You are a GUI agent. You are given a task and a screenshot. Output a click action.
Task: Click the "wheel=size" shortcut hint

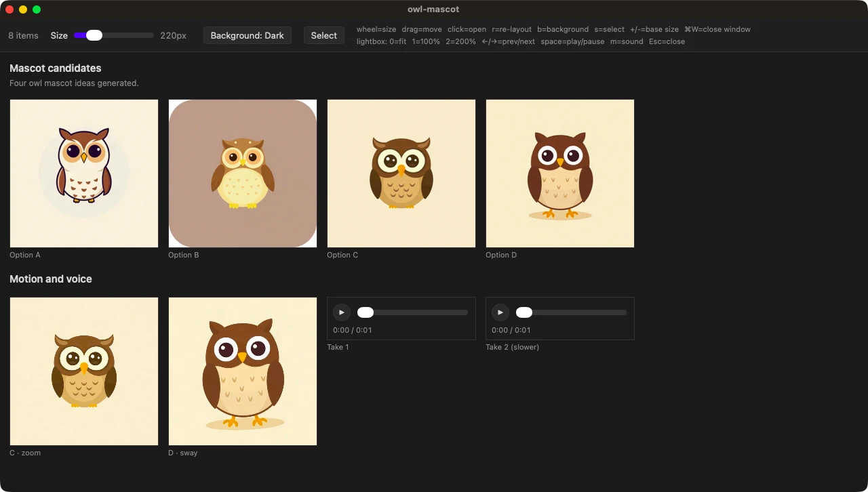376,29
